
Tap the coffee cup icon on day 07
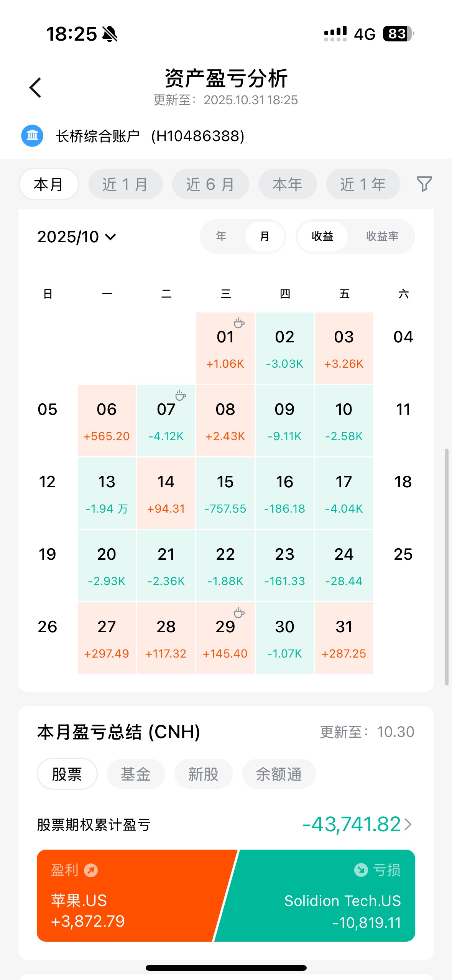[x=181, y=395]
